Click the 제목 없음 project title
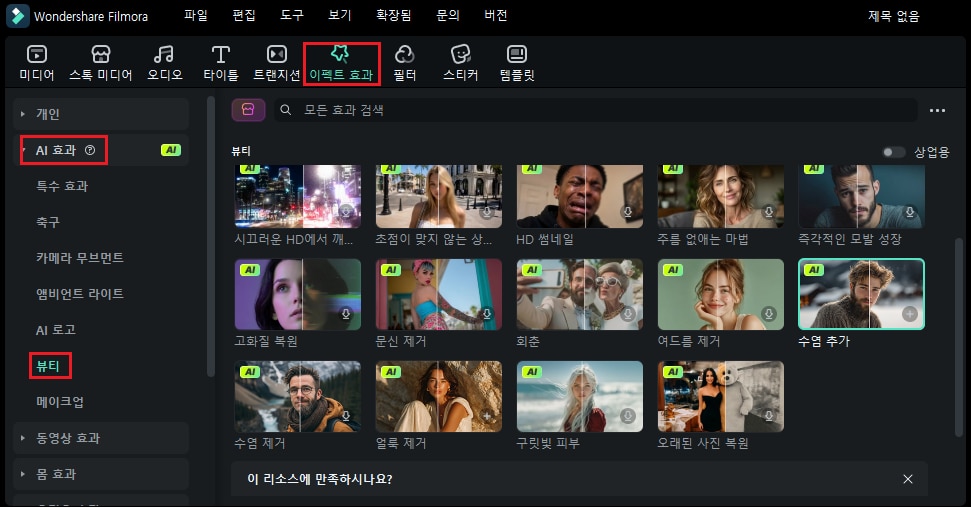 [x=894, y=16]
